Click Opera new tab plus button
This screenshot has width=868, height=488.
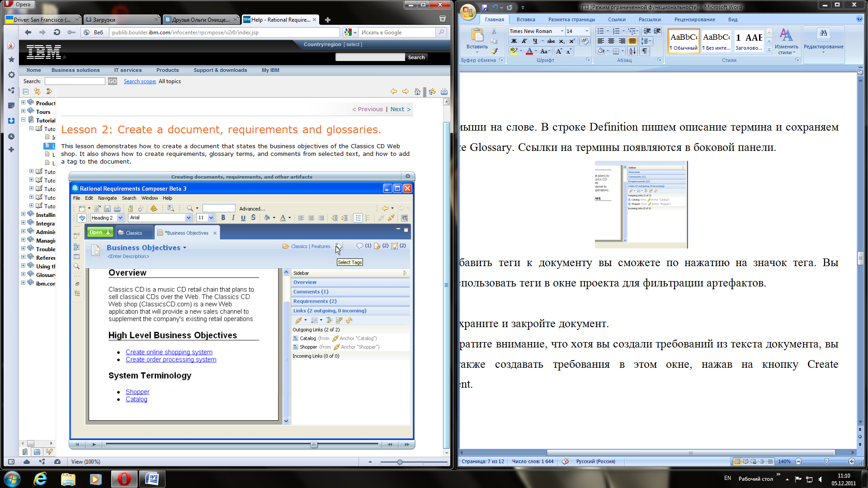pos(328,19)
